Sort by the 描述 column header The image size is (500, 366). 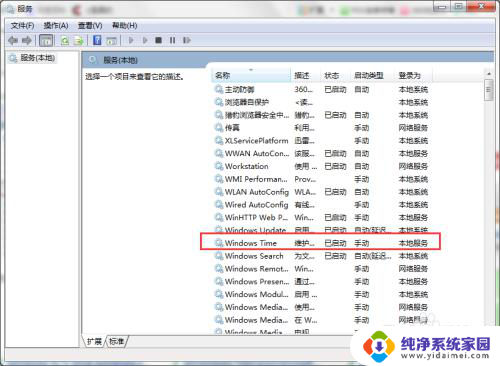tap(305, 75)
